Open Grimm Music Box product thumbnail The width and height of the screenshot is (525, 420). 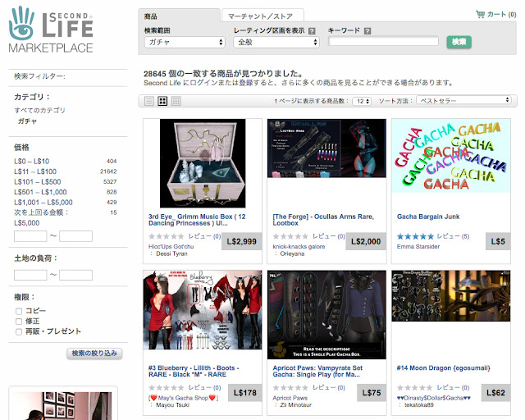click(x=203, y=163)
